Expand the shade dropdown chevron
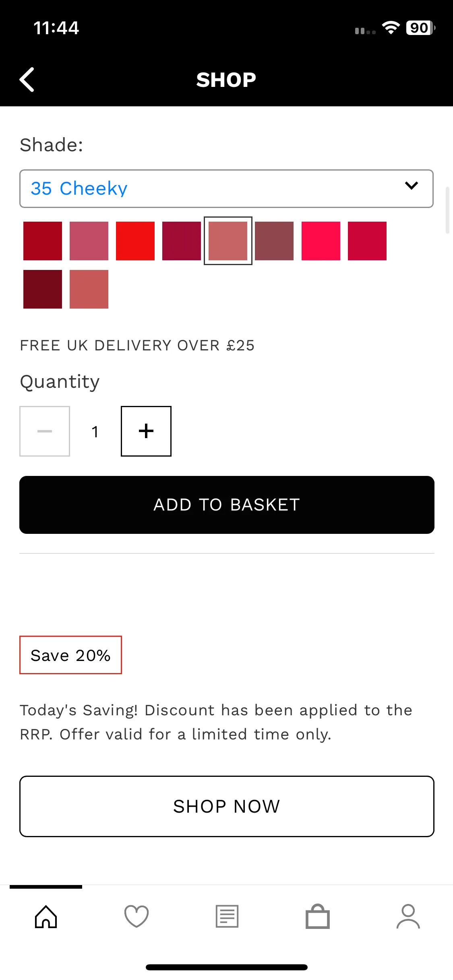The image size is (453, 980). coord(411,185)
